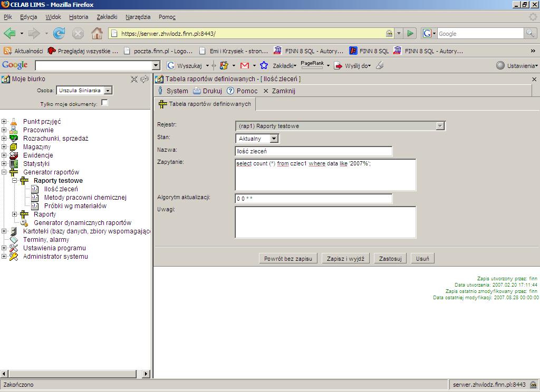Click the Ustawienia programu tools icon
Image resolution: width=540 pixels, height=392 pixels.
tap(13, 248)
